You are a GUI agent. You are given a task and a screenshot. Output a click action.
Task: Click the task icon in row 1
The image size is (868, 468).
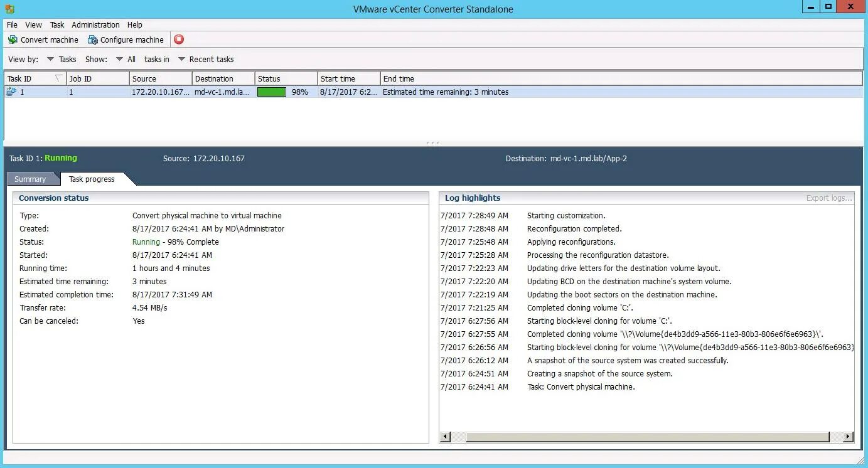11,92
